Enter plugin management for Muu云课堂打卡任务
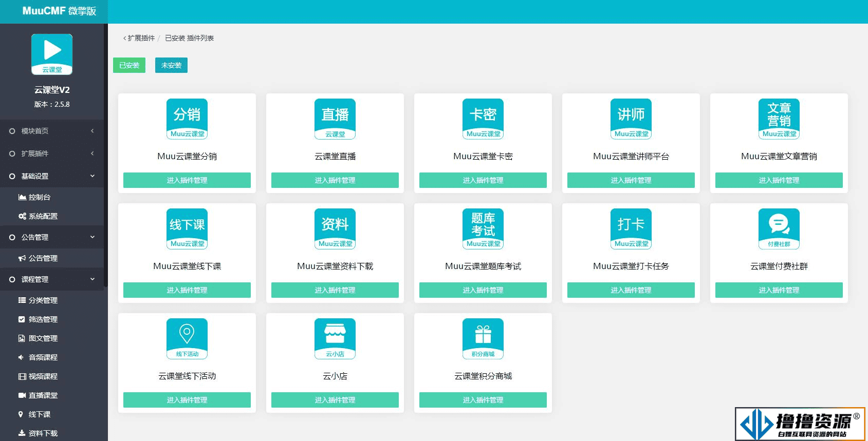The height and width of the screenshot is (441, 868). coord(631,290)
